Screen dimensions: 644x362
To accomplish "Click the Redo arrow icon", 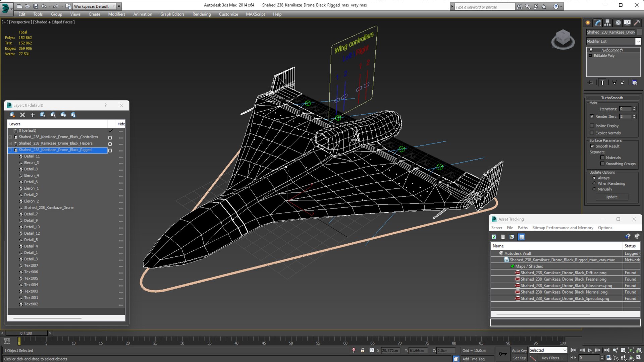I will coord(56,6).
